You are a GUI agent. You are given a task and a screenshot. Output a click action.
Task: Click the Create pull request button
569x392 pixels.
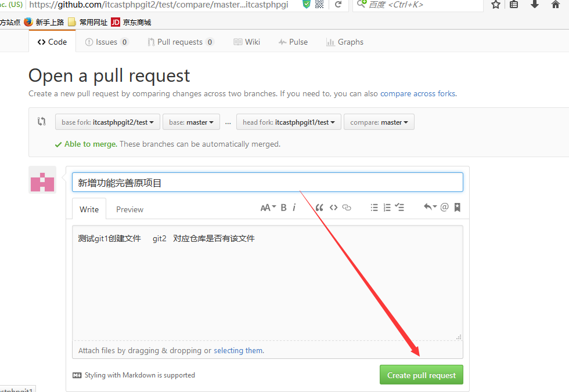coord(422,375)
